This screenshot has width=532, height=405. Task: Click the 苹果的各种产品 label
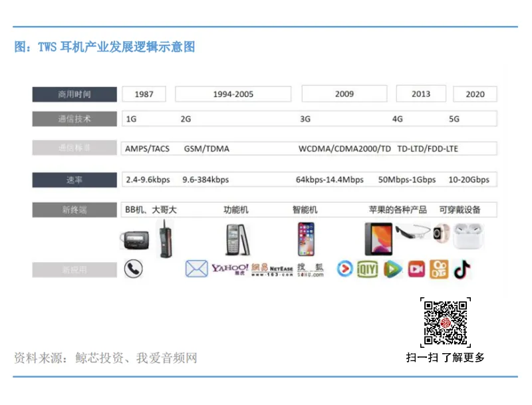click(398, 209)
